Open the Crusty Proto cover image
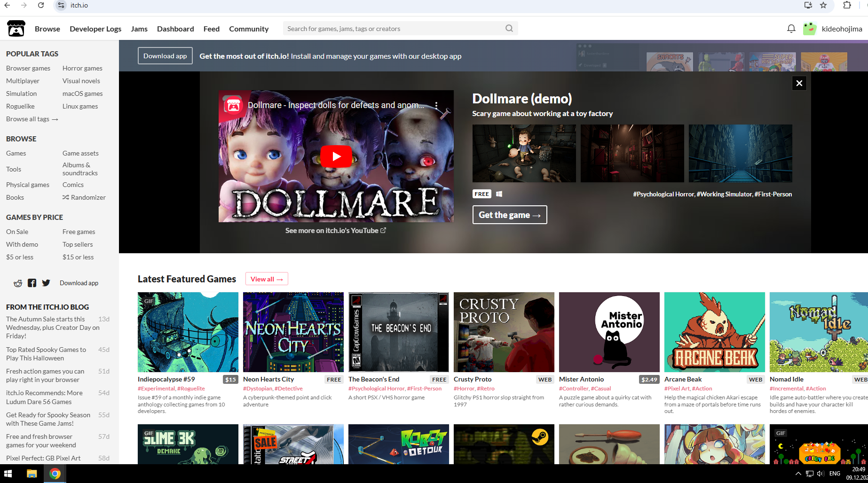868x483 pixels. tap(504, 332)
